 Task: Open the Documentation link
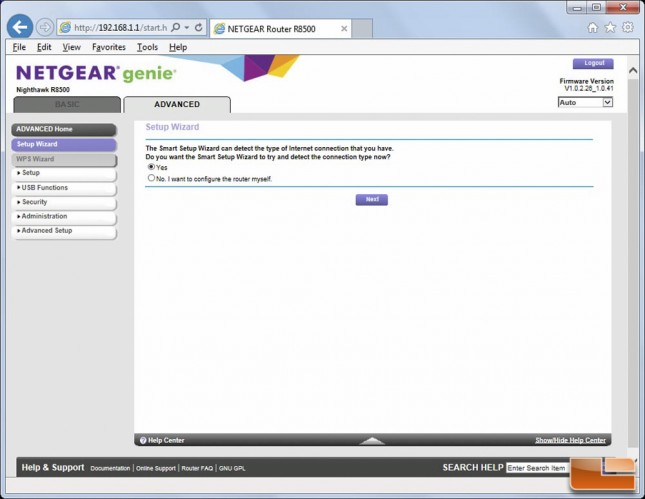pyautogui.click(x=110, y=469)
